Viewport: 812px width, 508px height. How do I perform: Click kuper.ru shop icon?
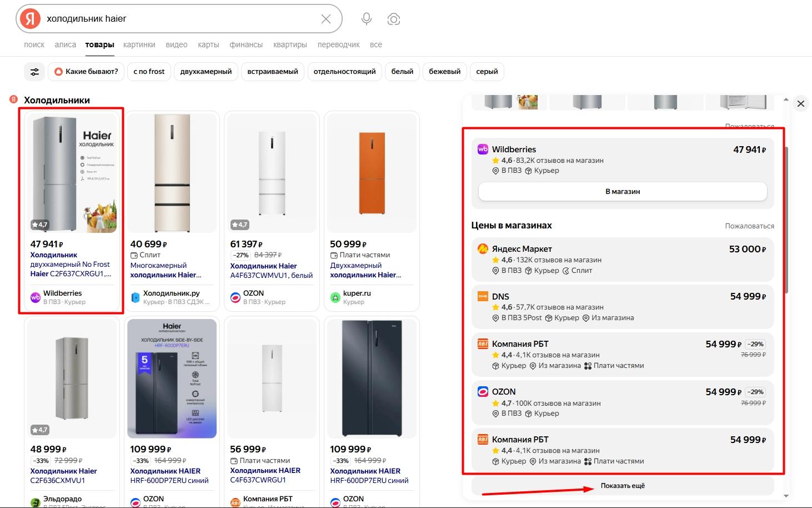pos(335,297)
